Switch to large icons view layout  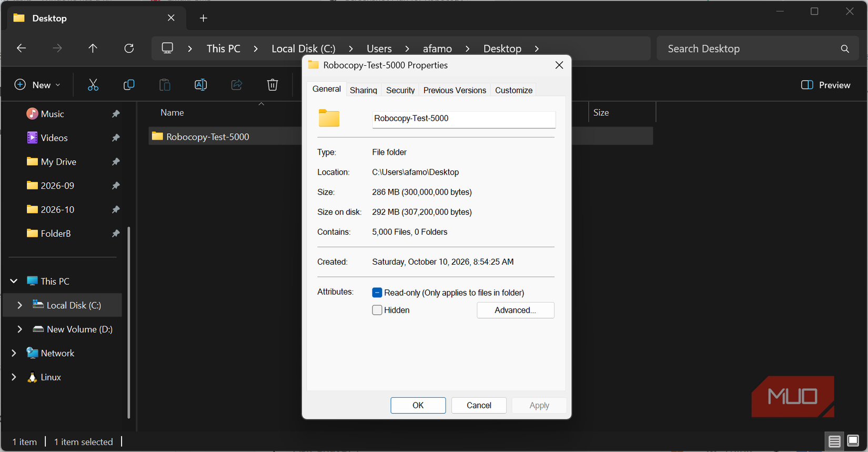click(x=853, y=441)
